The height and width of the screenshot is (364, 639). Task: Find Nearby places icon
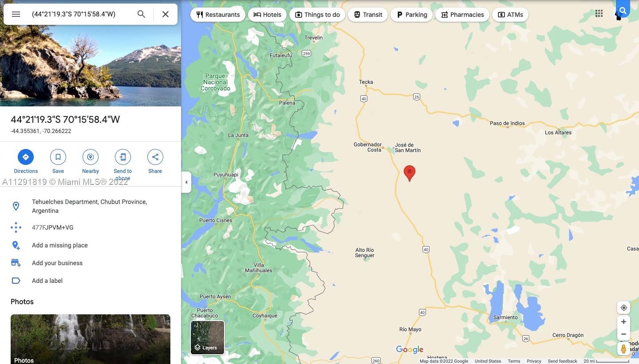pyautogui.click(x=91, y=157)
